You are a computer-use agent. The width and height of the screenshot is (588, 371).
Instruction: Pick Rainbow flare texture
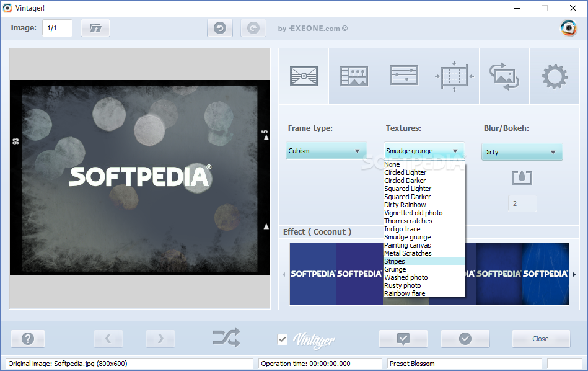tap(424, 293)
